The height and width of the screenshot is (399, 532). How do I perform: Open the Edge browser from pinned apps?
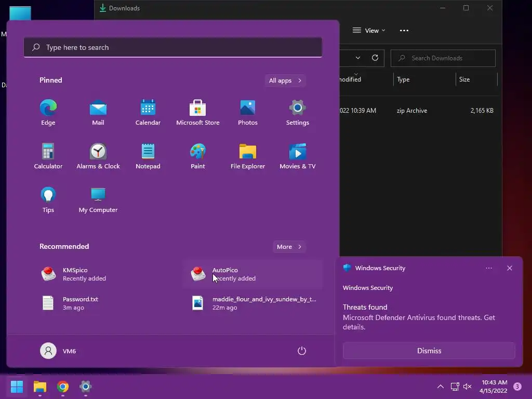(48, 113)
